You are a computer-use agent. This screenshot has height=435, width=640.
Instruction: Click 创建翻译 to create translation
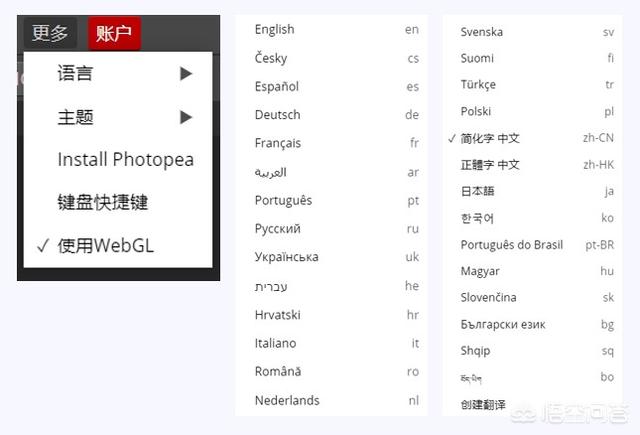coord(483,404)
